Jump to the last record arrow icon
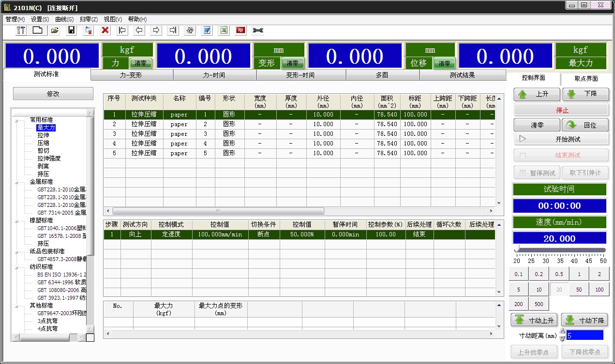This screenshot has height=364, width=615. (173, 30)
